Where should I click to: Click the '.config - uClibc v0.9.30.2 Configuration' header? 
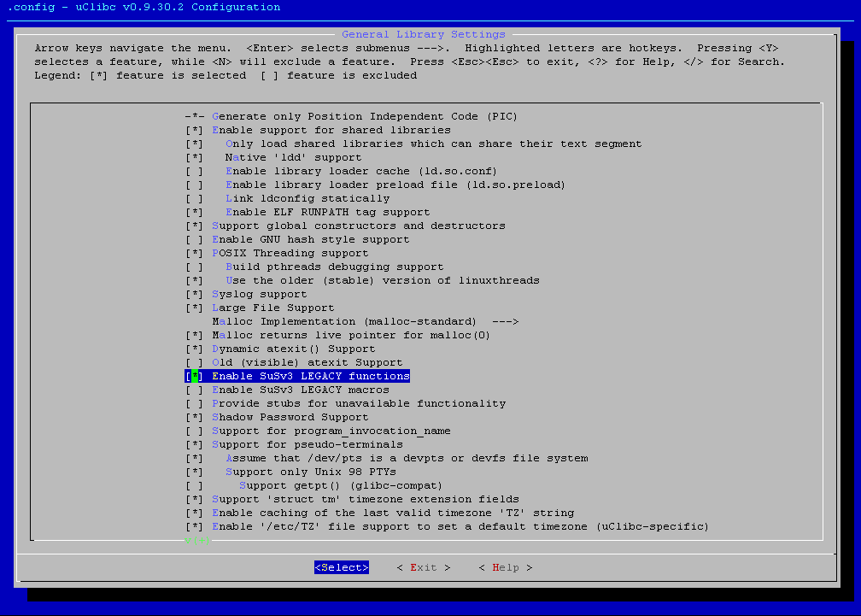point(143,7)
